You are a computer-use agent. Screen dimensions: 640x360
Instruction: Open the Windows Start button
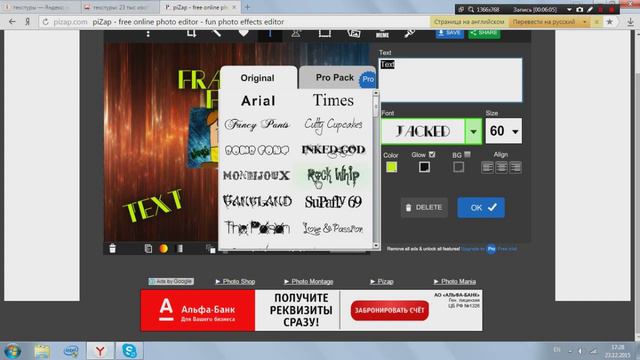12,351
